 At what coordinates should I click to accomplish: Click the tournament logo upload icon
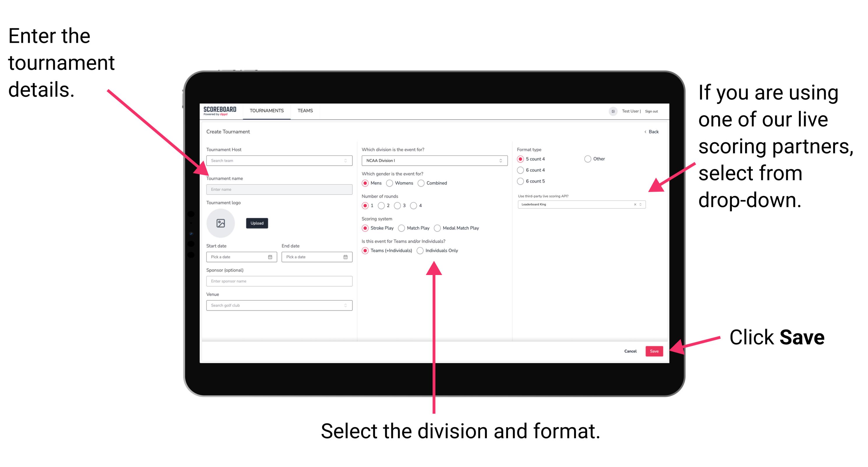pos(221,223)
